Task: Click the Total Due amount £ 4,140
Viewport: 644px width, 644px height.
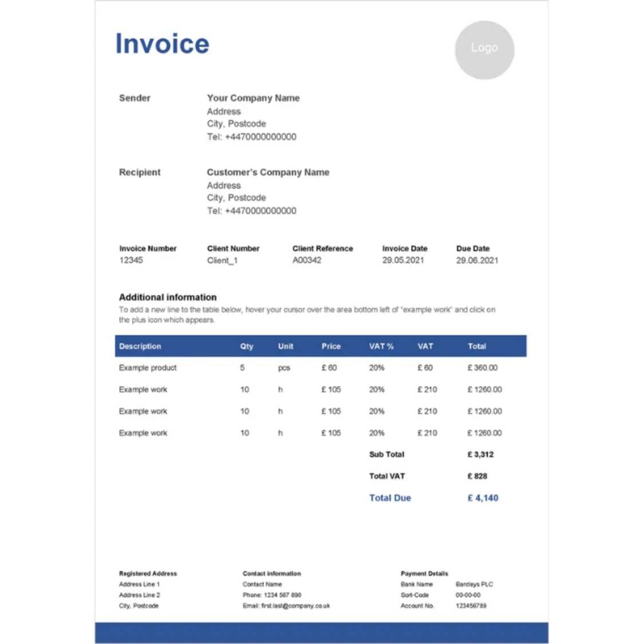Action: click(483, 498)
